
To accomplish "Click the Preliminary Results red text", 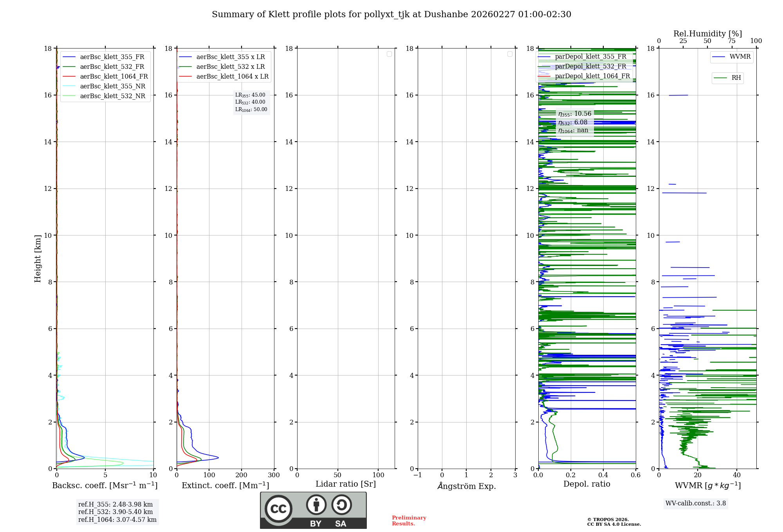I will [x=409, y=520].
